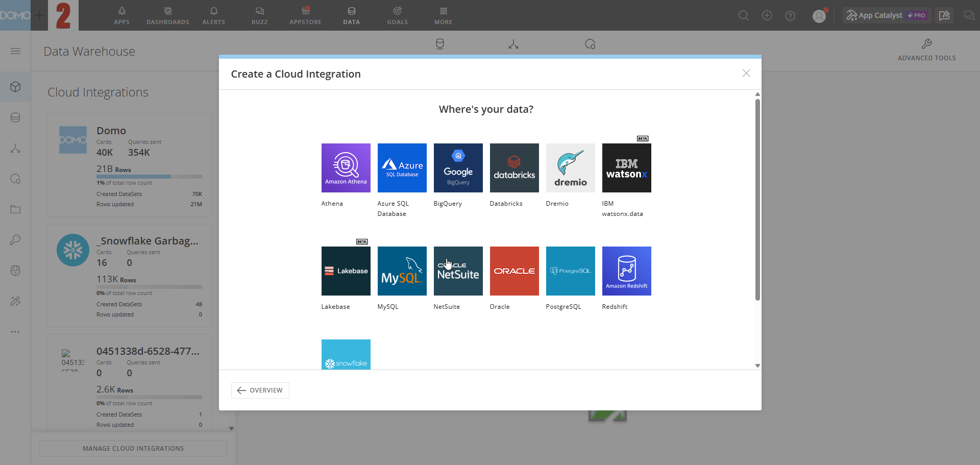The image size is (980, 465).
Task: Click the database icon above the dialog
Action: pos(440,44)
